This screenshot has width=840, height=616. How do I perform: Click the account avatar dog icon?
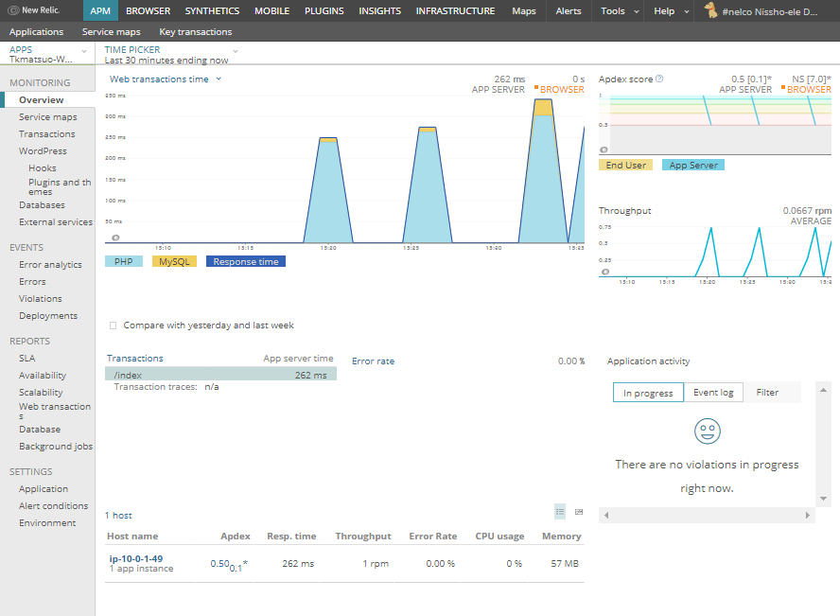point(711,10)
